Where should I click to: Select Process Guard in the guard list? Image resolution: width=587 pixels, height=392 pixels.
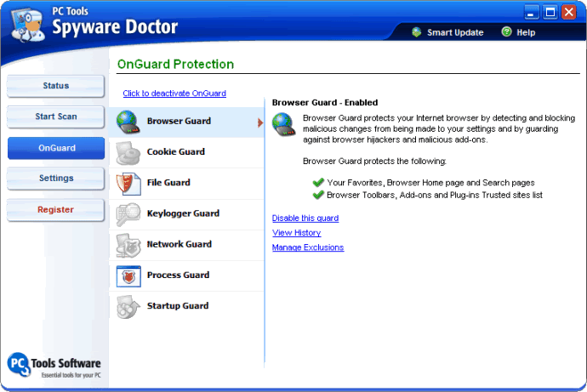point(186,276)
